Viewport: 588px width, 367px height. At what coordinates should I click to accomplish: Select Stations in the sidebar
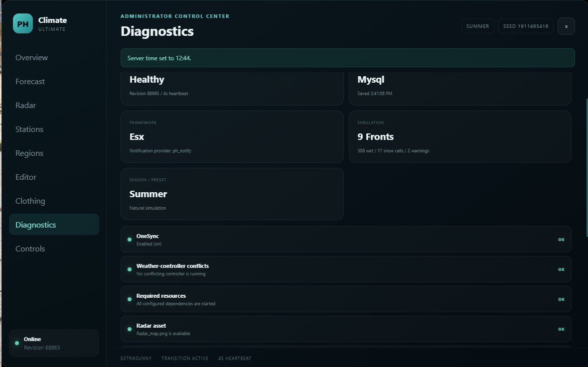tap(54, 129)
